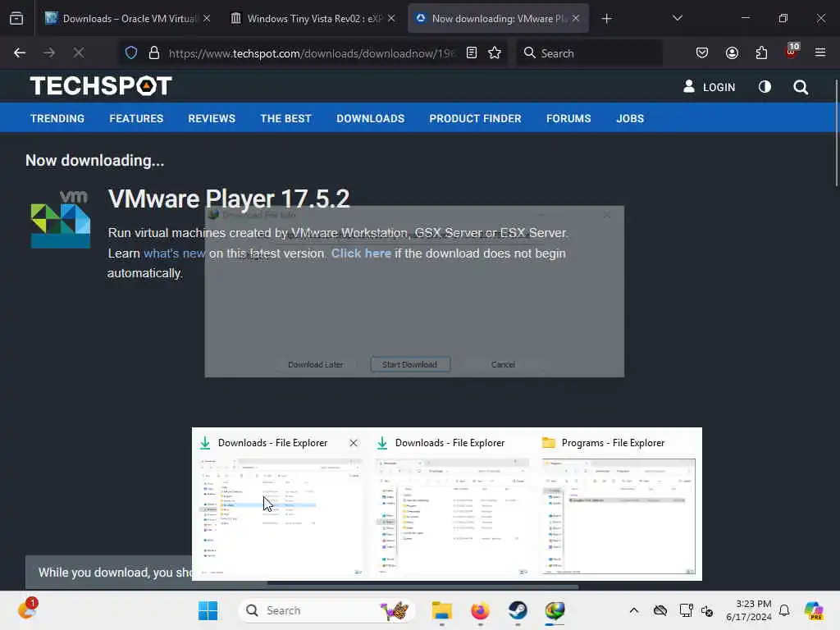Close first Downloads File Explorer preview
This screenshot has height=630, width=840.
point(354,443)
